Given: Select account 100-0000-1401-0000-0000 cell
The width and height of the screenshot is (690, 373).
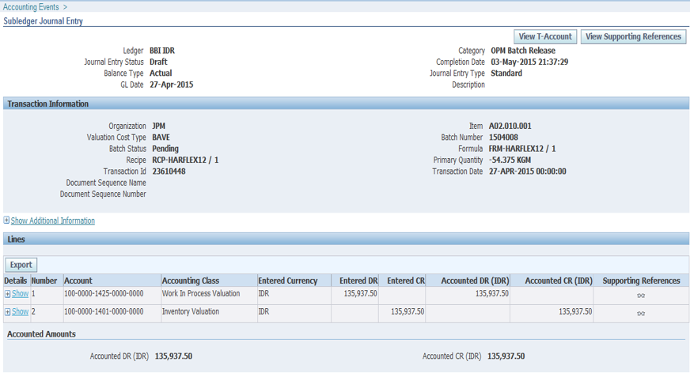Looking at the screenshot, I should click(104, 311).
